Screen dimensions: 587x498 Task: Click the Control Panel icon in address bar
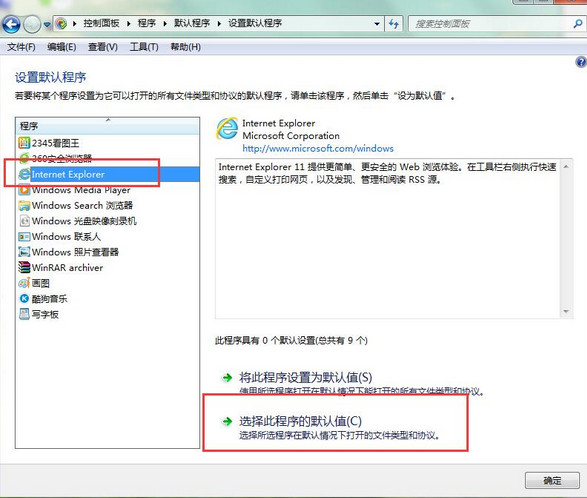pos(61,24)
